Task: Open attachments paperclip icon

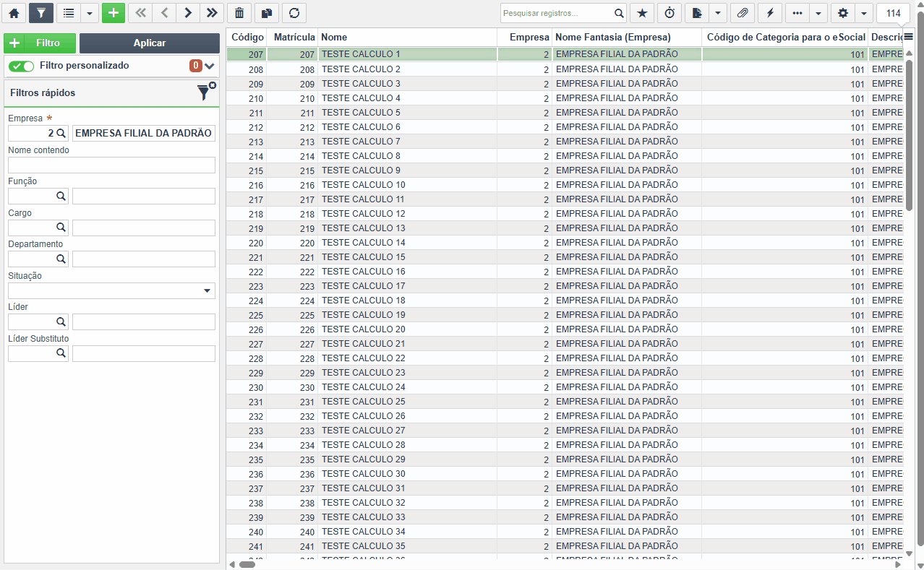Action: 742,13
